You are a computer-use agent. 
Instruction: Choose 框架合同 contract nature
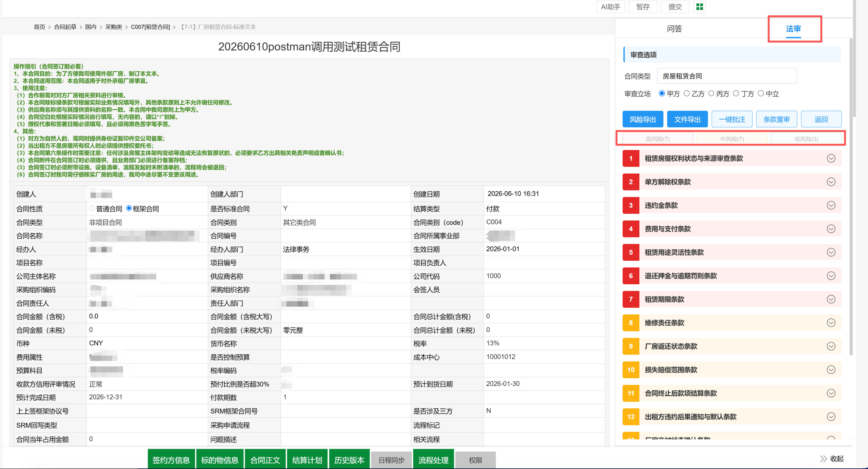tap(129, 208)
